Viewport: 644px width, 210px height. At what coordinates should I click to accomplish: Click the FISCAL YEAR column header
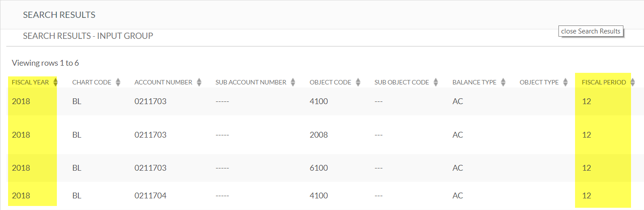click(30, 82)
